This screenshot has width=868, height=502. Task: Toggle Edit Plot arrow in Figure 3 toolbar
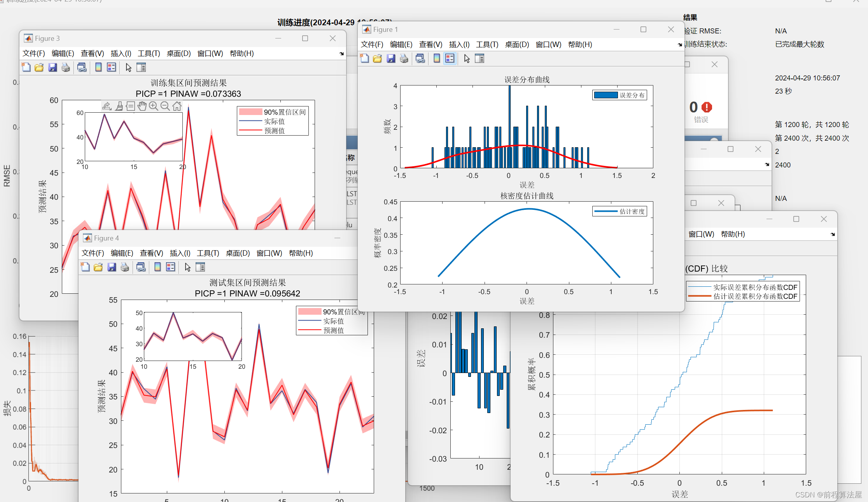pyautogui.click(x=129, y=67)
